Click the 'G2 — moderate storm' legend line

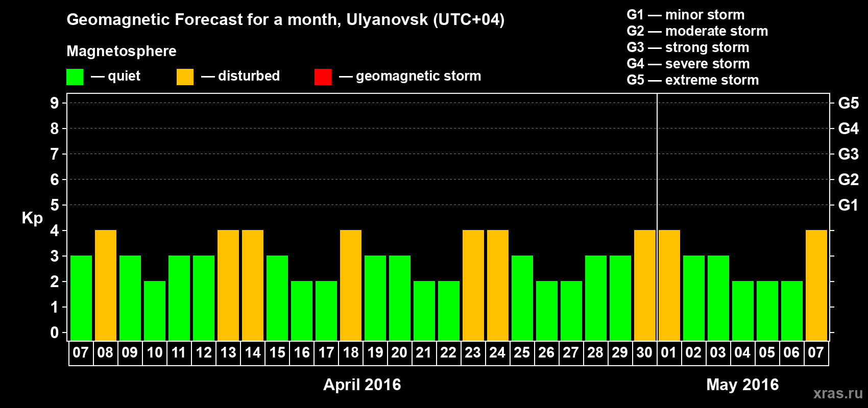[697, 31]
